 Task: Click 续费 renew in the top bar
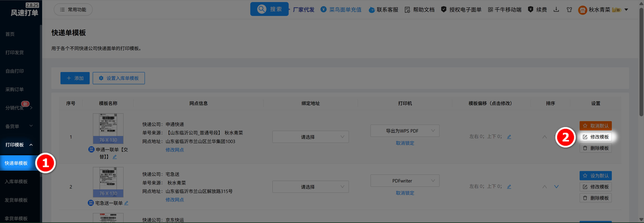[537, 10]
